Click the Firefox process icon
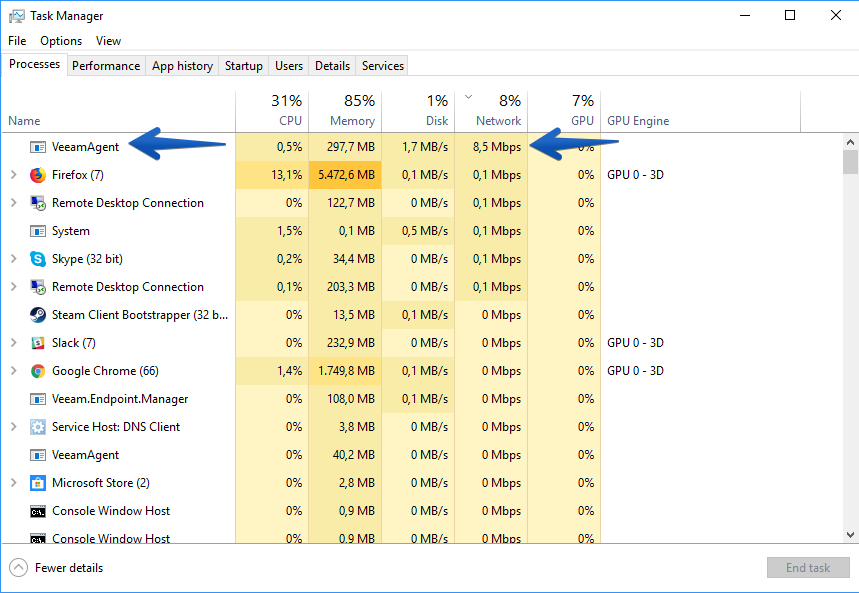The image size is (859, 593). coord(38,175)
